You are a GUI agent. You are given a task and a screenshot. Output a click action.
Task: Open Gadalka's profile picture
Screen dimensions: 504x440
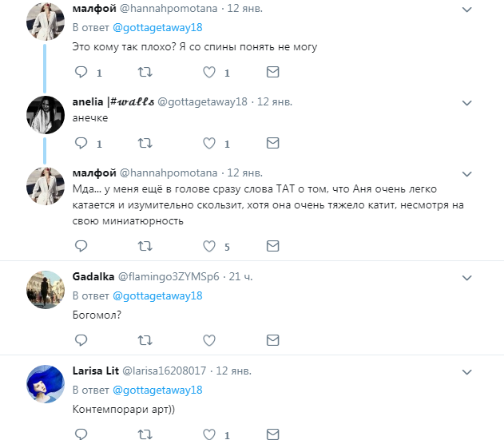point(46,291)
